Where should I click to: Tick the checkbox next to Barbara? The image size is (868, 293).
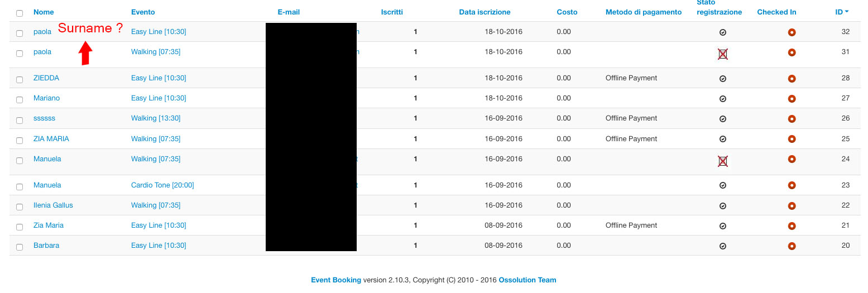[20, 247]
